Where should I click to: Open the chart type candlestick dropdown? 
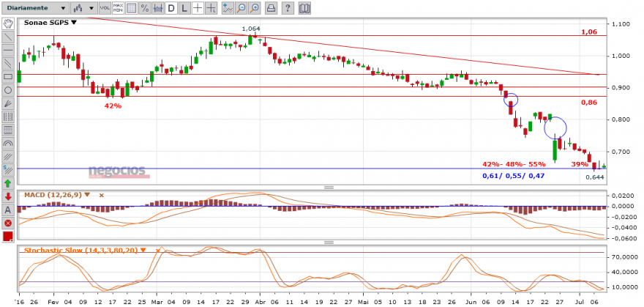point(83,7)
